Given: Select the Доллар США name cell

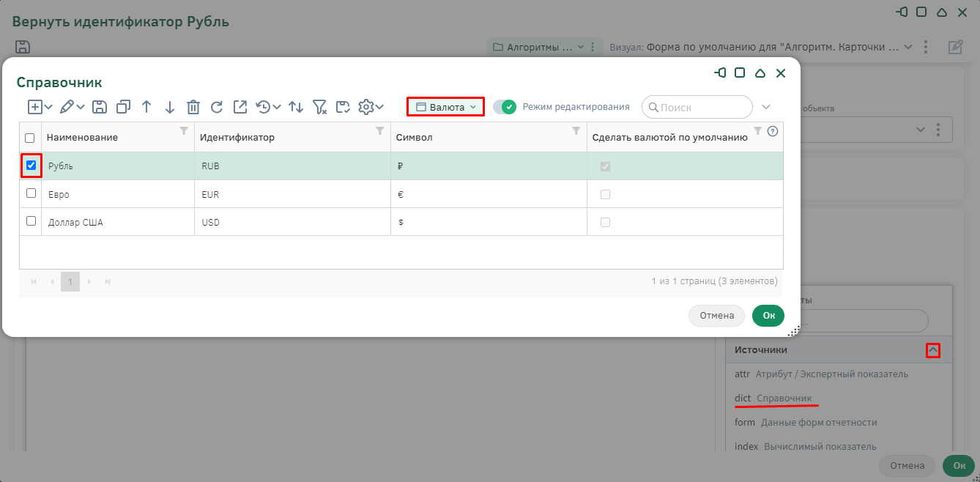Looking at the screenshot, I should (x=117, y=222).
